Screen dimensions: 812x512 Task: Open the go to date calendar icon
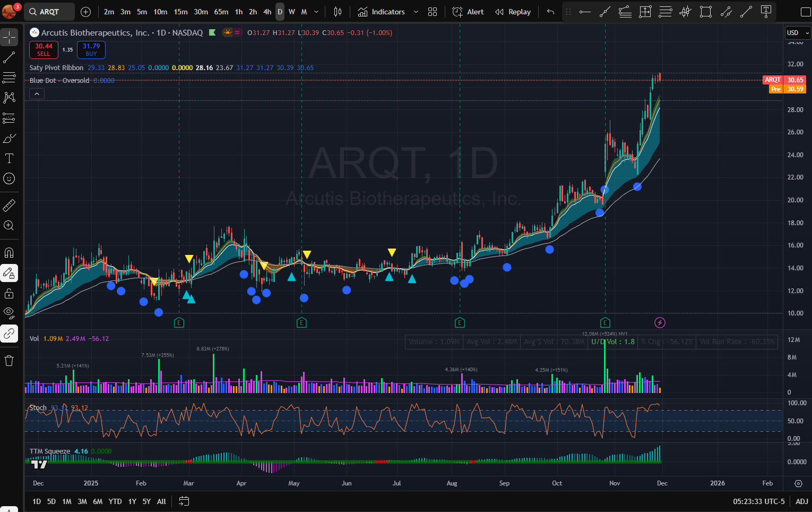[184, 501]
